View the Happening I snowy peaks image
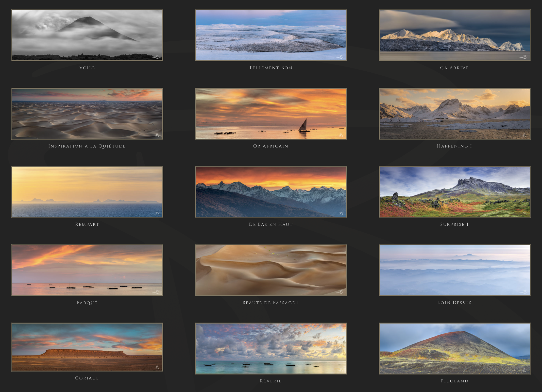Viewport: 542px width, 392px height. click(455, 114)
